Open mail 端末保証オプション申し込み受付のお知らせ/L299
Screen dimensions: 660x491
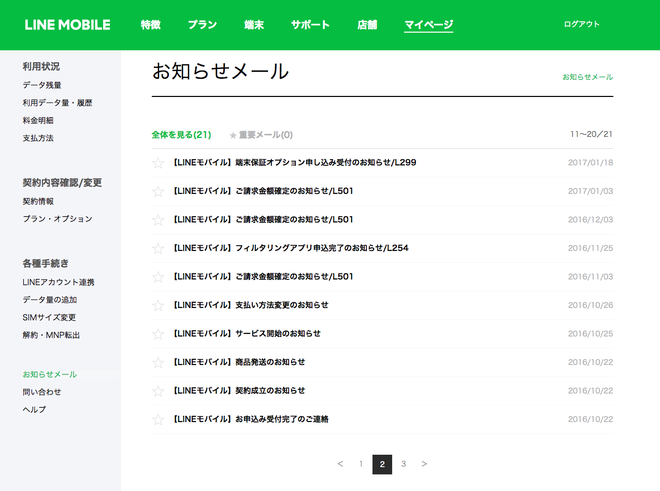click(295, 163)
